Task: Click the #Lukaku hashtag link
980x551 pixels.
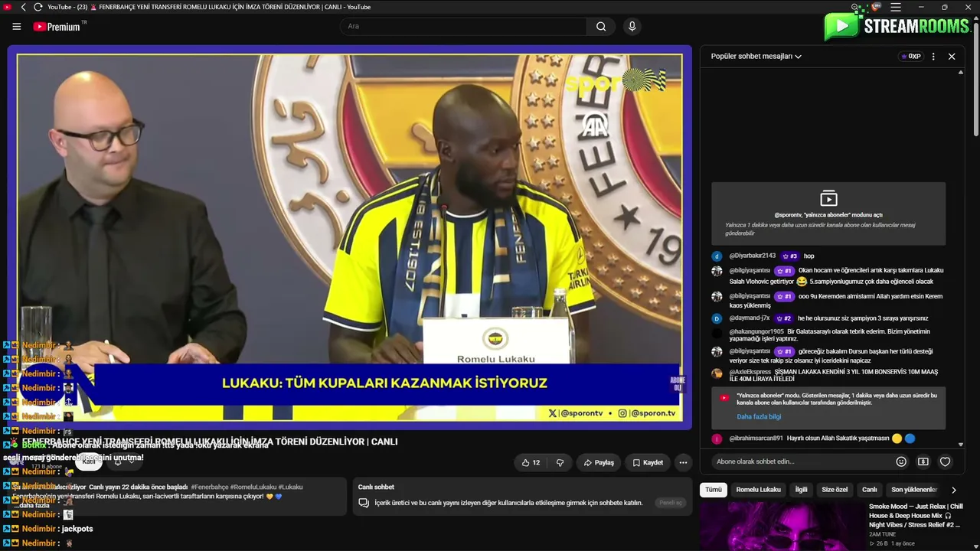Action: 290,487
